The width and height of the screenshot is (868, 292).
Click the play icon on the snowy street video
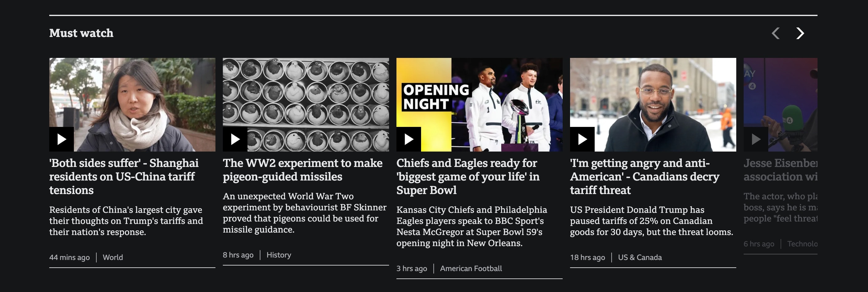[x=581, y=139]
